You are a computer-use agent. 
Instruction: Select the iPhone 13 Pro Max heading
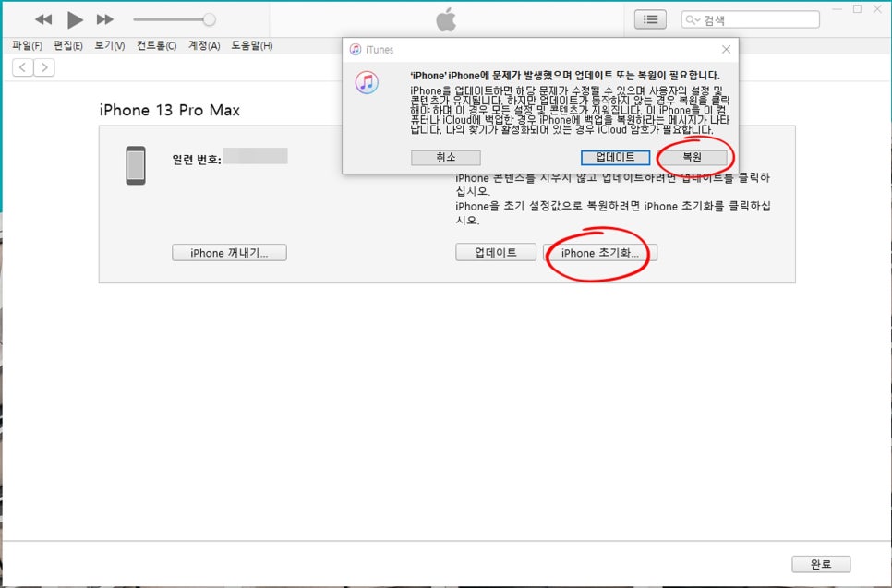pyautogui.click(x=170, y=110)
